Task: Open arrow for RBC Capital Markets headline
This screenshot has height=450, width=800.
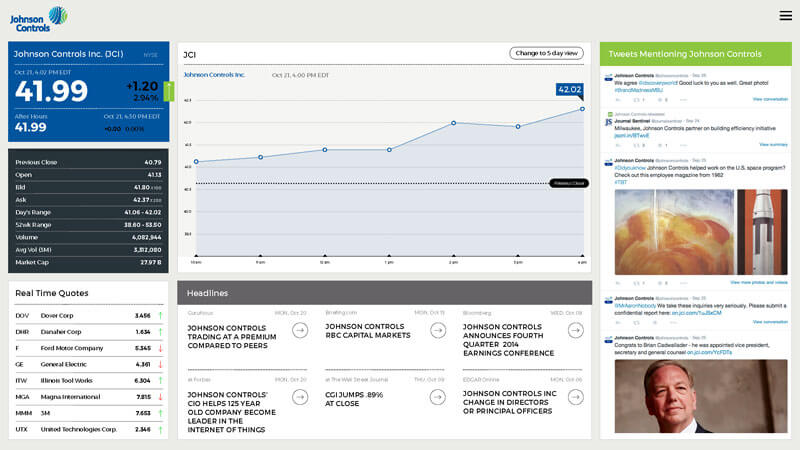Action: coord(438,331)
